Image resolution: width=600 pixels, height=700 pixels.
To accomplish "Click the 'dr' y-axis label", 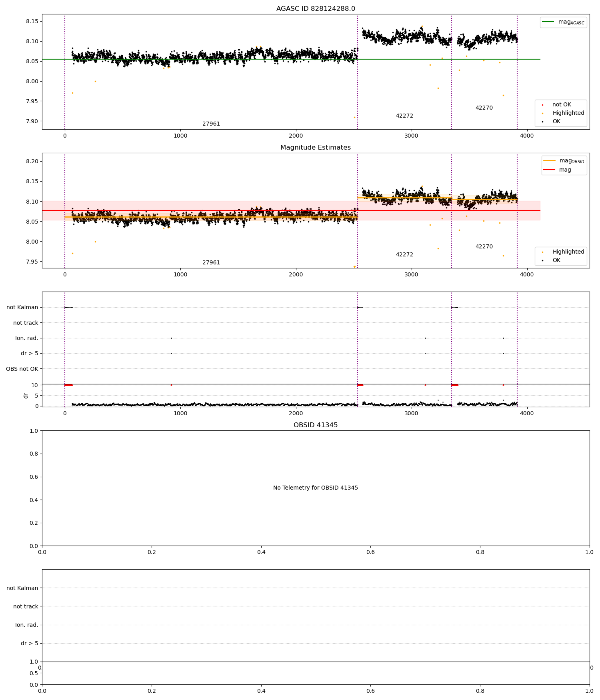I will pos(26,396).
